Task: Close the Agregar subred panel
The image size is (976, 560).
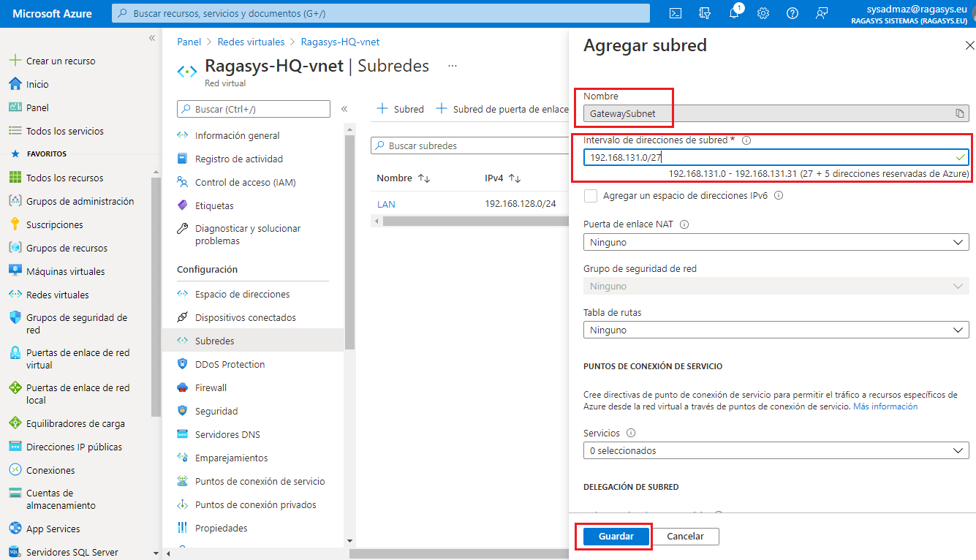Action: pos(969,45)
